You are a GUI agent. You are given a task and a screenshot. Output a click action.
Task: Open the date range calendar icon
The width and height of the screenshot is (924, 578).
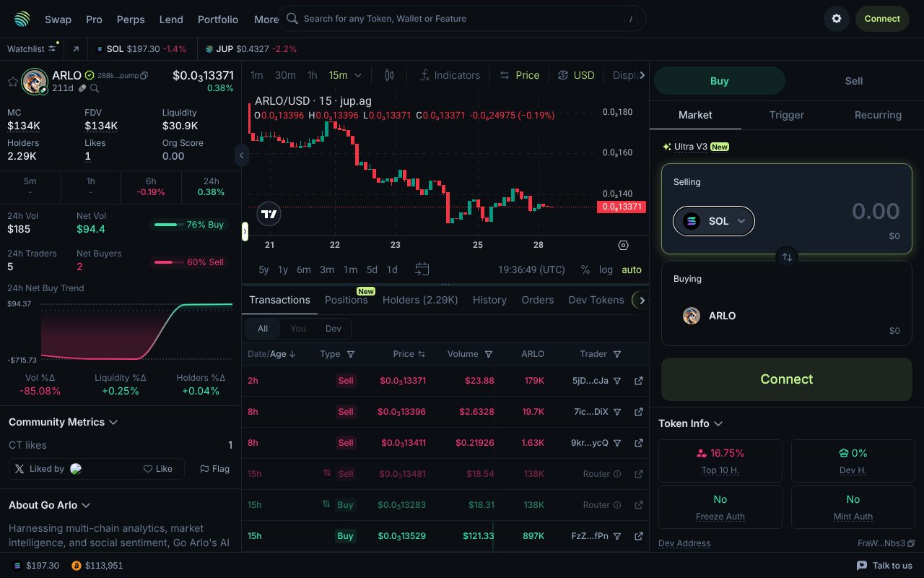click(422, 269)
